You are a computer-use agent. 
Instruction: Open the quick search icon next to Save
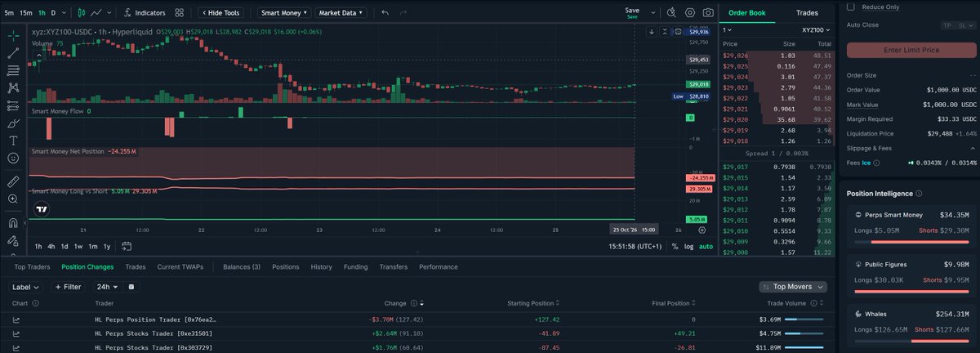coord(671,13)
